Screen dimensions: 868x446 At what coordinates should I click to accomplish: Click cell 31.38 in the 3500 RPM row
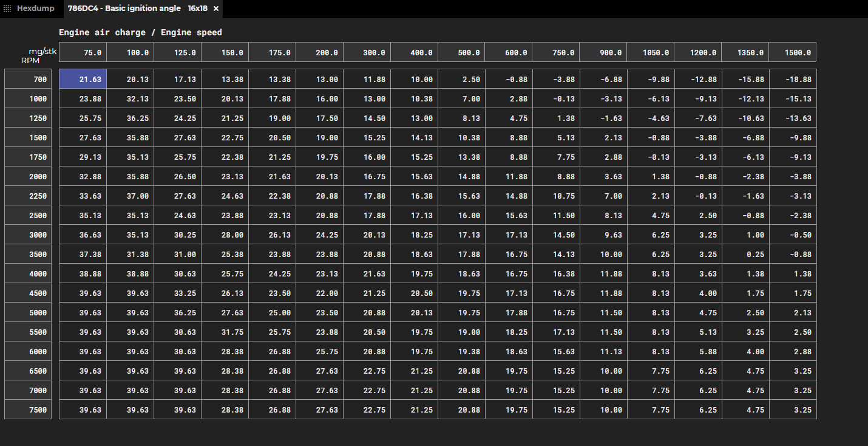tap(130, 254)
